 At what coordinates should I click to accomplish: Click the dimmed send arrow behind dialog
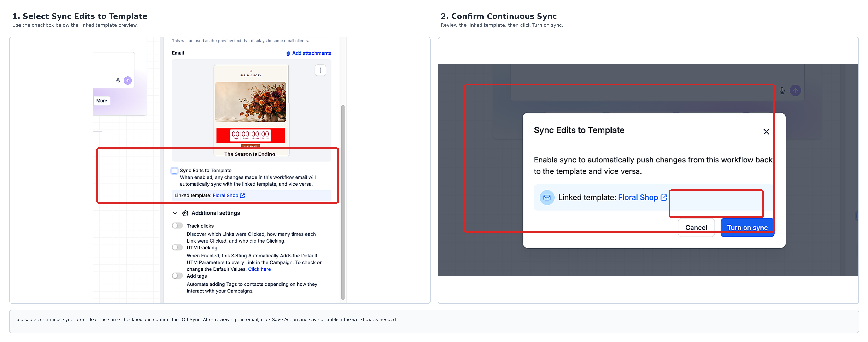click(x=795, y=91)
